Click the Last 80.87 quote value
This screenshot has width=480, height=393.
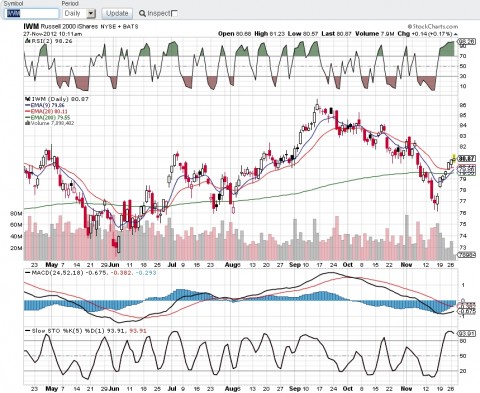coord(336,34)
